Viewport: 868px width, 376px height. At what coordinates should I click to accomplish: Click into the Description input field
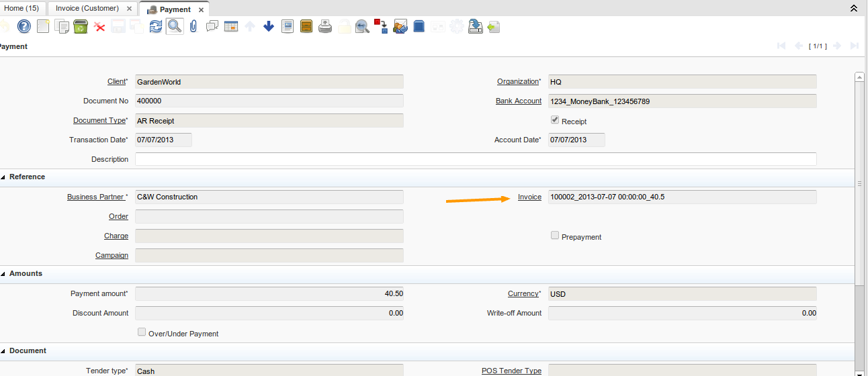point(476,159)
